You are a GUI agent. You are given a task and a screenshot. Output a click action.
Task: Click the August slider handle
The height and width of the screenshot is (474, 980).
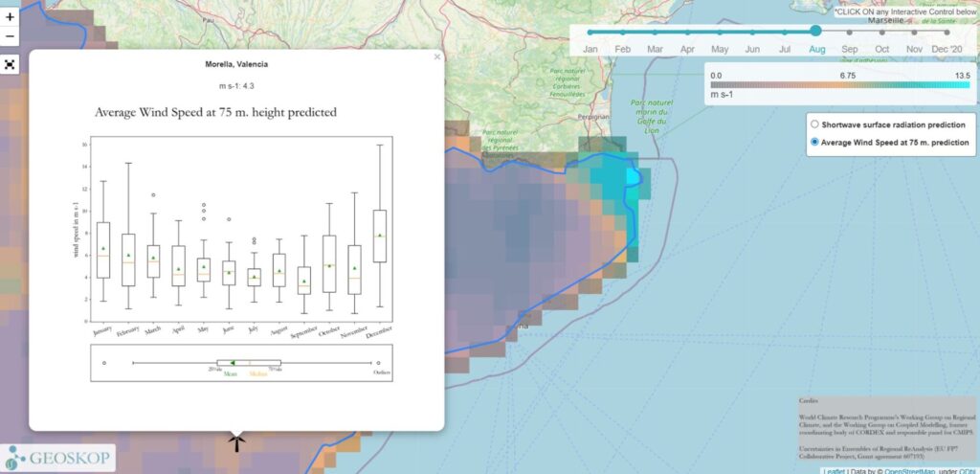tap(816, 32)
